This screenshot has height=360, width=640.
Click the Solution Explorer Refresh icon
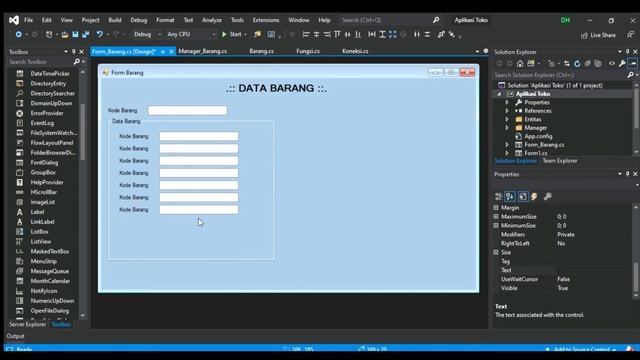coord(577,64)
